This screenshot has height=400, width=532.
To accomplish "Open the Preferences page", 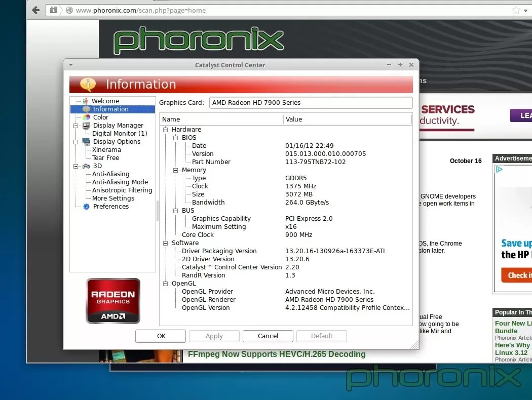I will 111,207.
